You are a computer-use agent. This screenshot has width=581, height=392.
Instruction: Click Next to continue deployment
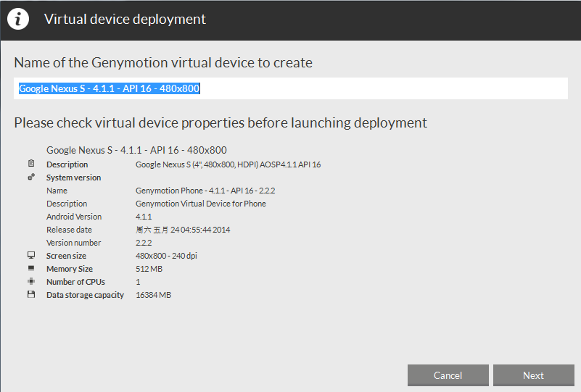pos(534,375)
